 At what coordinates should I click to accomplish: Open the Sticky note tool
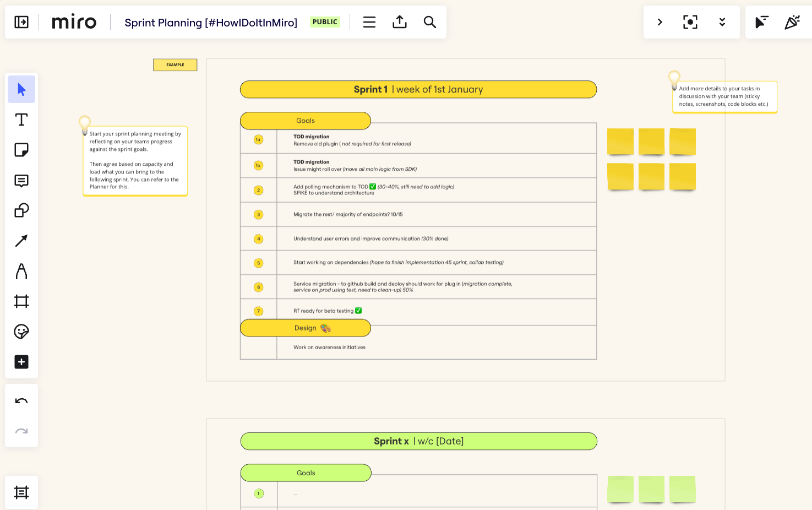(21, 150)
